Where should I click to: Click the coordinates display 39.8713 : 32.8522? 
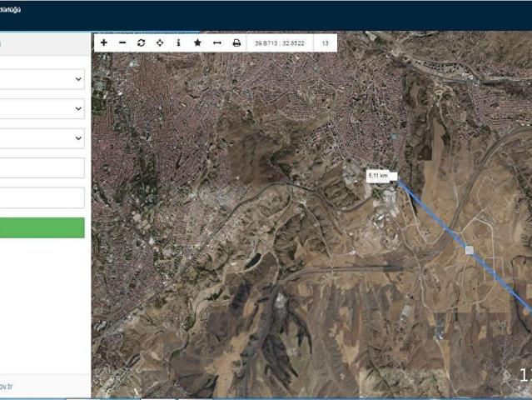coord(280,42)
